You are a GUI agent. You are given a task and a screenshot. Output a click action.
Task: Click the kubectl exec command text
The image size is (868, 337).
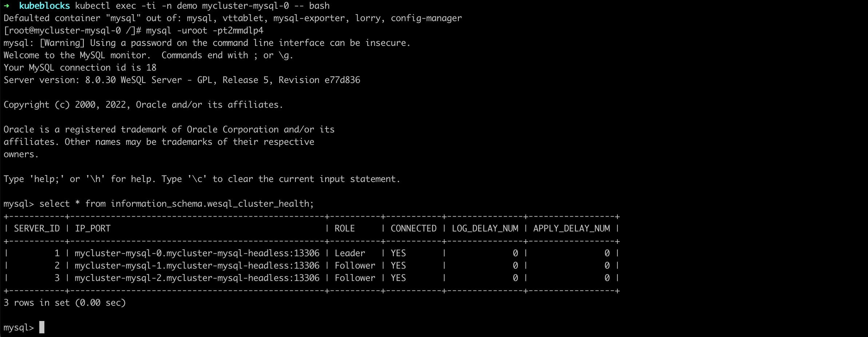pos(202,6)
